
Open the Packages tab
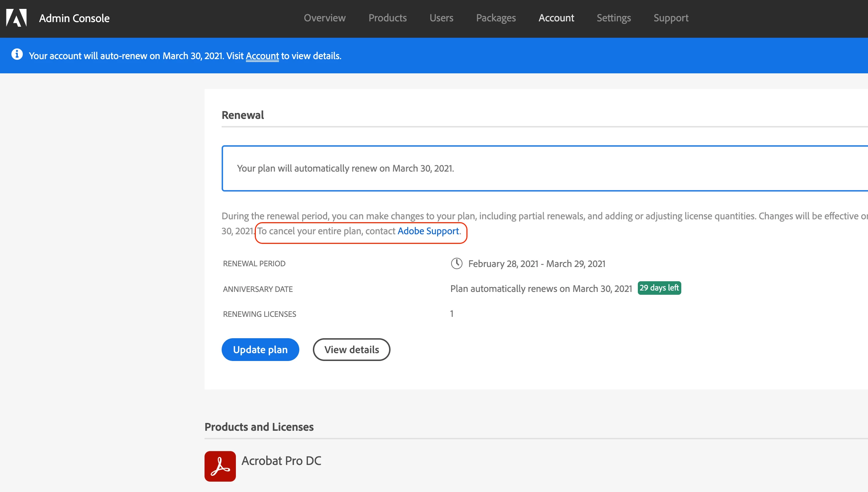(496, 18)
